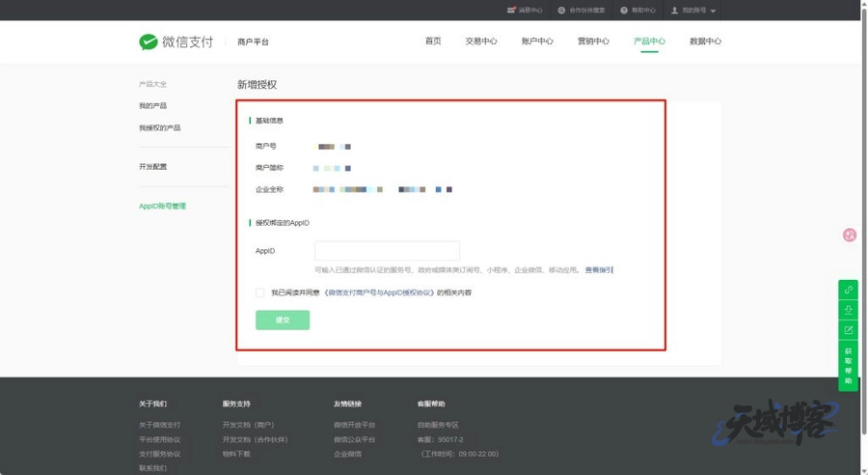This screenshot has width=868, height=475.
Task: Click the 查看指引 link
Action: (598, 270)
